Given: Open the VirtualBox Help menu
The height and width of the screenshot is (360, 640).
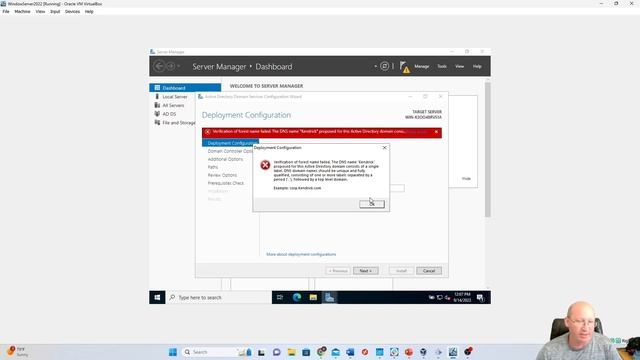Looking at the screenshot, I should [x=89, y=11].
